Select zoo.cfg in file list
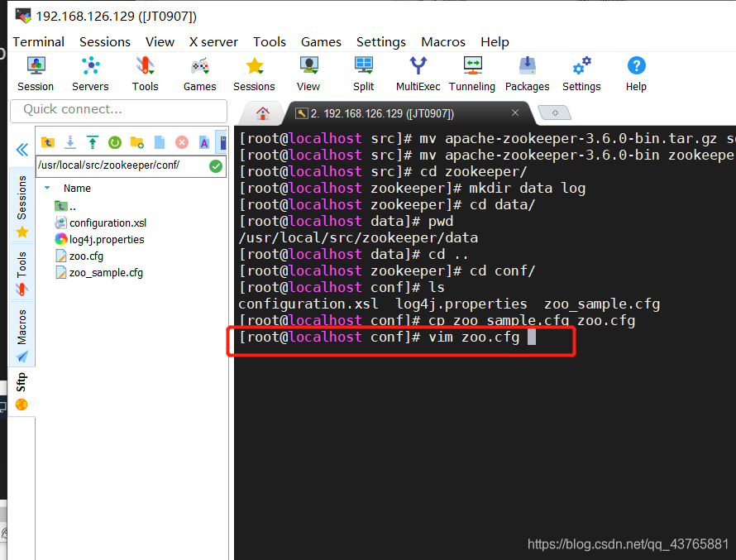Image resolution: width=736 pixels, height=560 pixels. coord(79,256)
